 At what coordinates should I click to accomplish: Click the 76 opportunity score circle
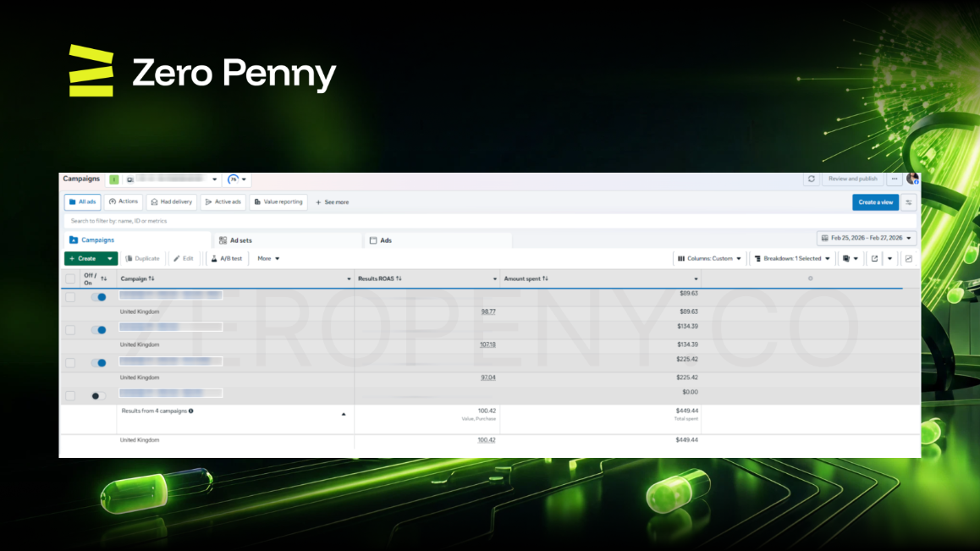click(233, 179)
